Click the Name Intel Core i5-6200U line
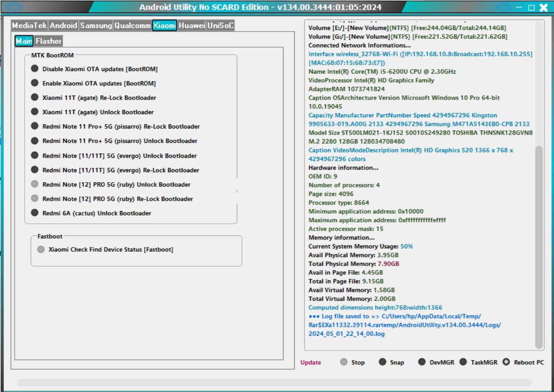554x392 pixels. [382, 71]
